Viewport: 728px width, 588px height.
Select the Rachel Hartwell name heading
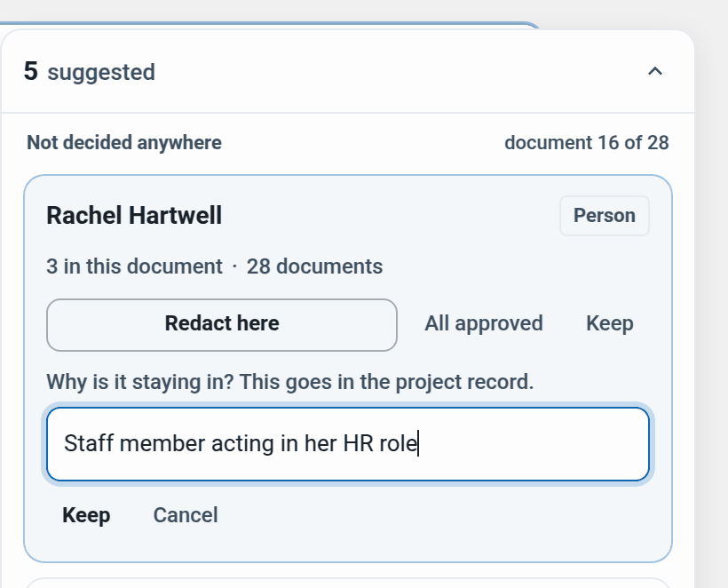point(134,216)
